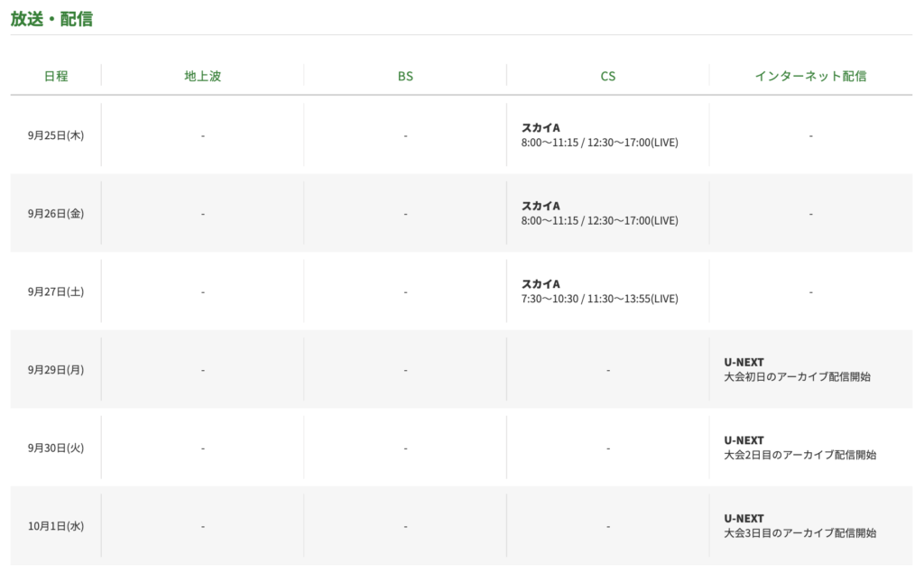Select the 10月1日(水) date cell

pyautogui.click(x=56, y=526)
